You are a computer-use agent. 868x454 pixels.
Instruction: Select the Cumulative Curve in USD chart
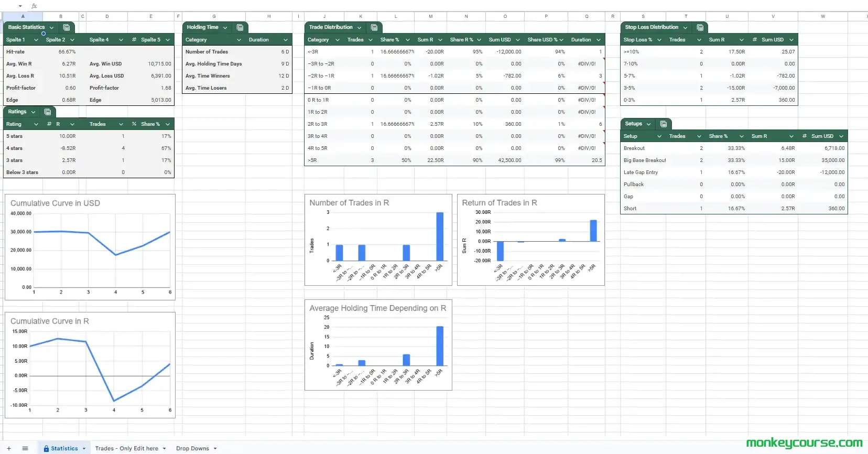pyautogui.click(x=90, y=247)
